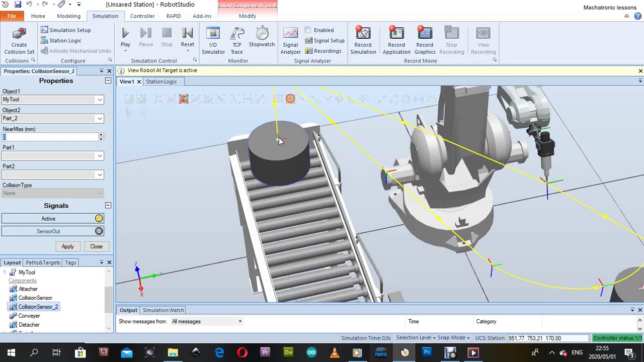Viewport: 644px width, 362px height.
Task: Open the Part1 dropdown
Action: coord(100,156)
